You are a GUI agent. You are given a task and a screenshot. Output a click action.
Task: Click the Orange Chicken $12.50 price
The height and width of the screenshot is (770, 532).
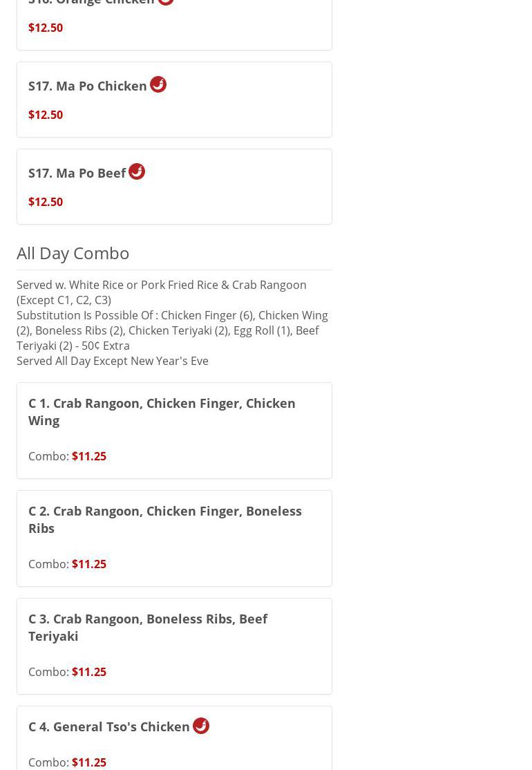pos(46,28)
